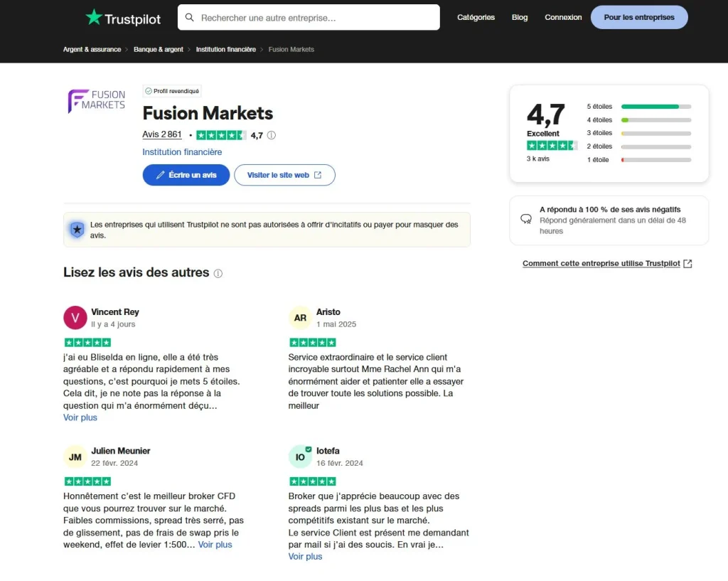This screenshot has height=581, width=728.
Task: Click Vincent Rey's avatar circle
Action: click(75, 317)
